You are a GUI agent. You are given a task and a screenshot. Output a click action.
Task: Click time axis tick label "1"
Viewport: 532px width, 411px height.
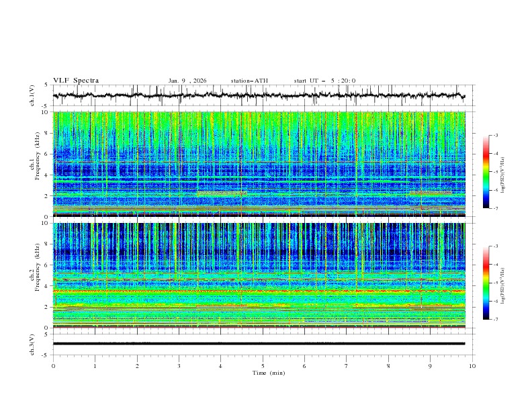[95, 366]
